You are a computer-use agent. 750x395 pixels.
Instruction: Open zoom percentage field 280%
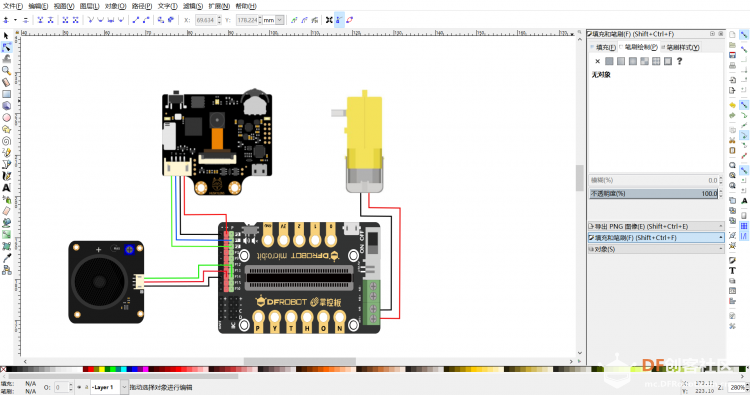[x=737, y=387]
